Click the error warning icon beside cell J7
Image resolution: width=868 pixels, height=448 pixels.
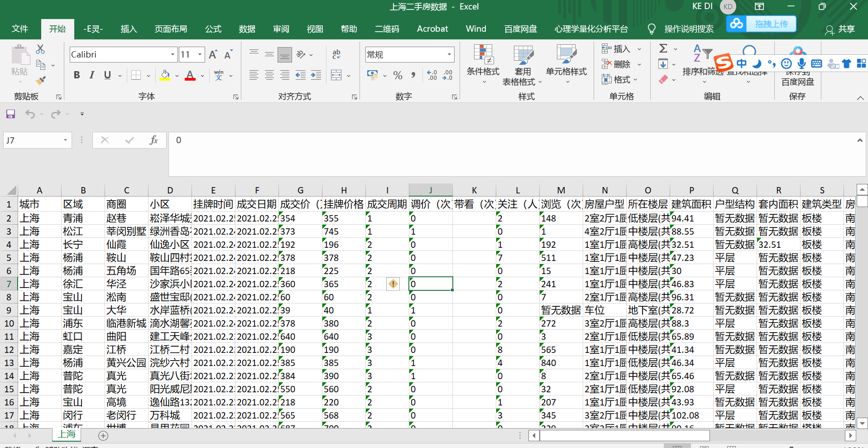point(393,284)
